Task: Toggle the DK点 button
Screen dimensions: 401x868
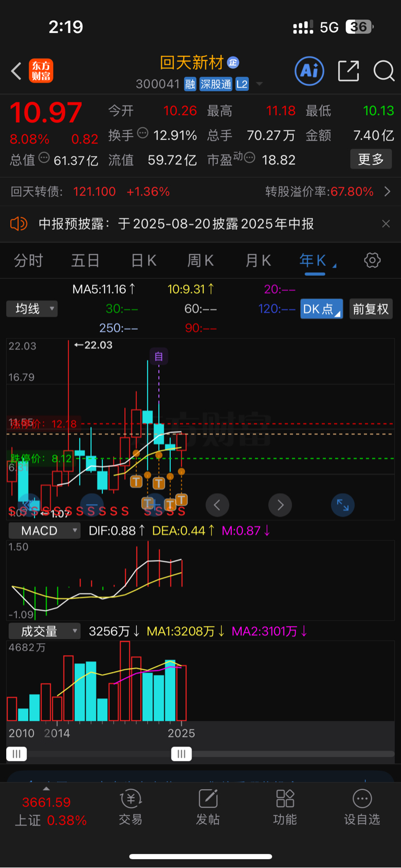Action: click(322, 309)
